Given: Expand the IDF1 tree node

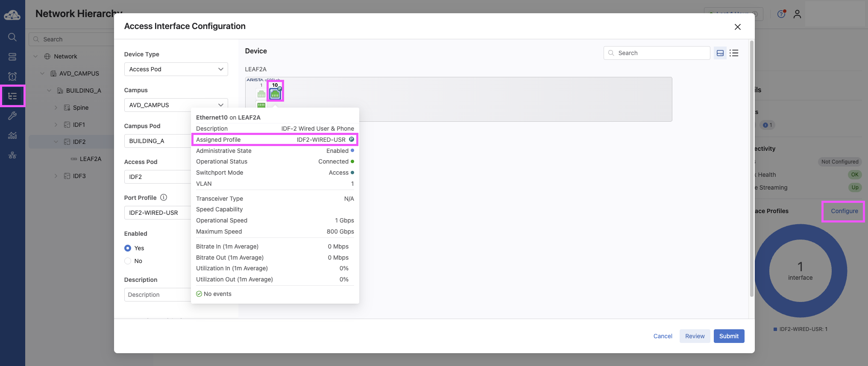Looking at the screenshot, I should pos(56,125).
